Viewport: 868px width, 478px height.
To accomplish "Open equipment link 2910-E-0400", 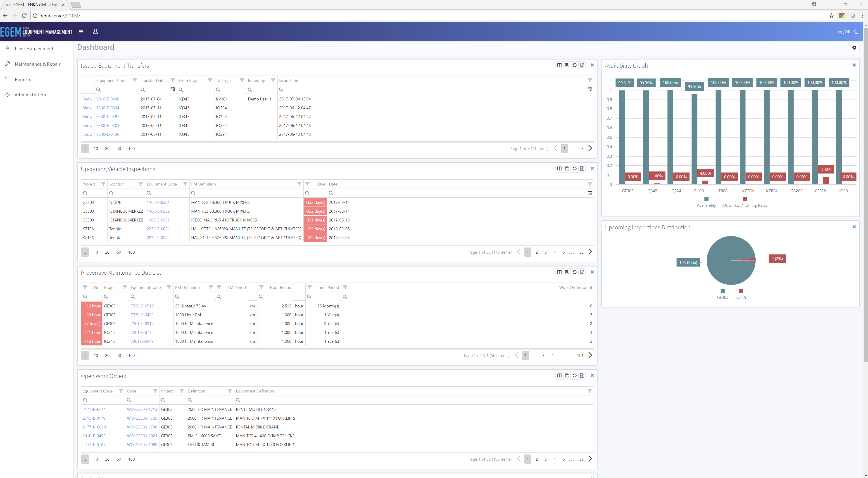I will 108,99.
